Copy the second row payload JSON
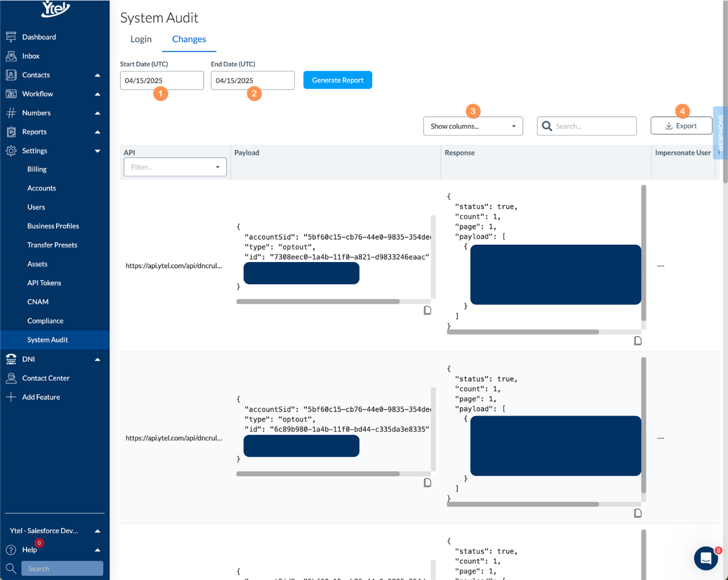This screenshot has height=580, width=728. 427,482
